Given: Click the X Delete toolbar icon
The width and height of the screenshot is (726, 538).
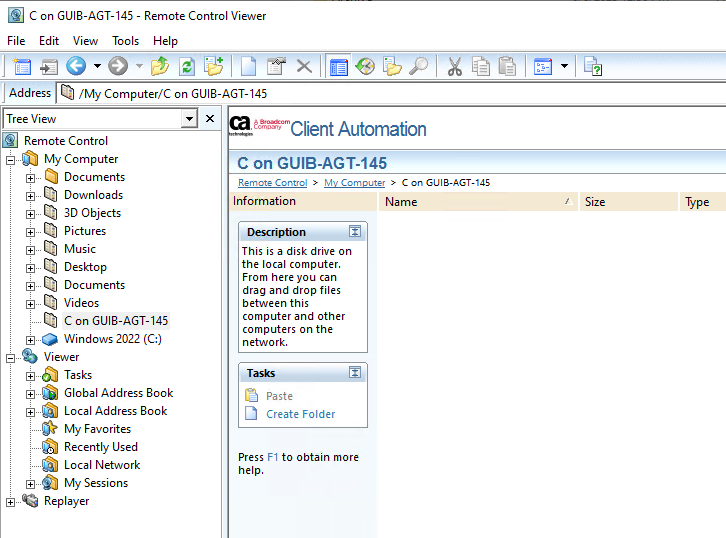Looking at the screenshot, I should pos(304,67).
